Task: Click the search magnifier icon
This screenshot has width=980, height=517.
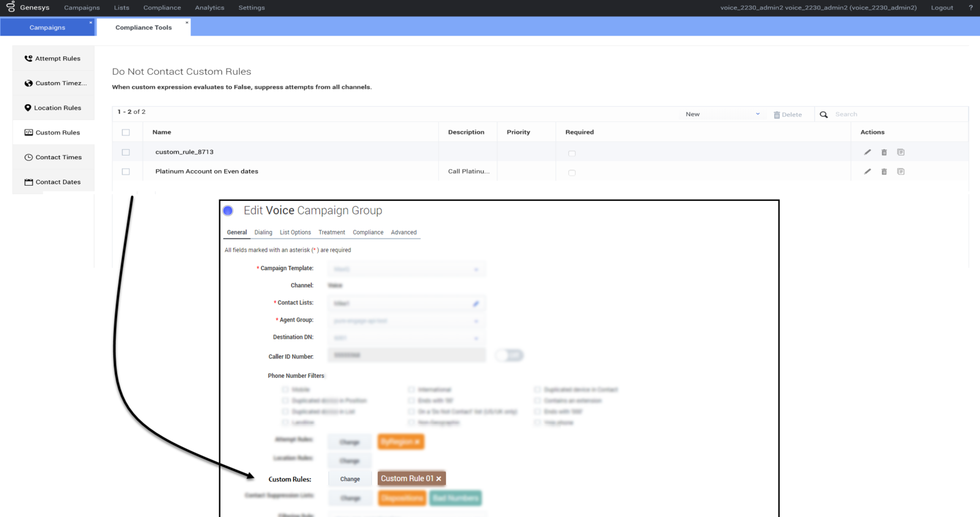Action: 824,115
